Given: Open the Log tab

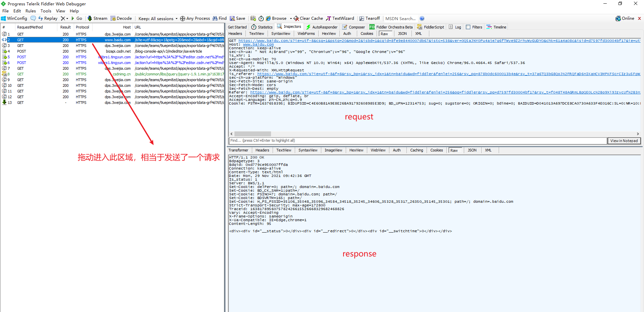Looking at the screenshot, I should (x=455, y=27).
